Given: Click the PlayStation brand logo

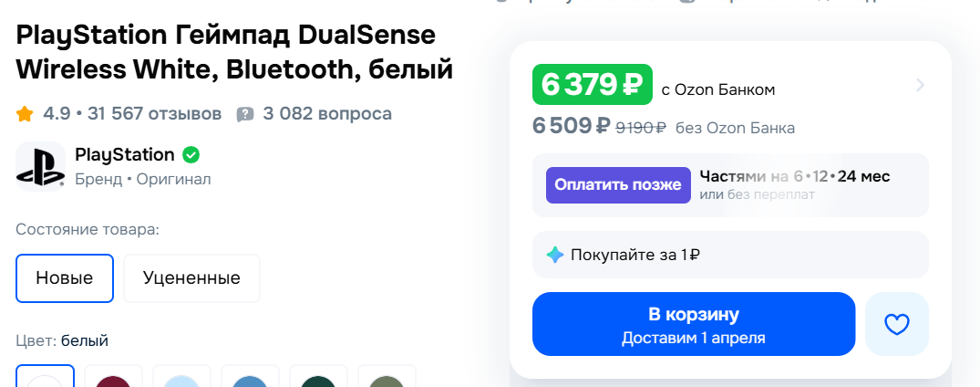Looking at the screenshot, I should [x=40, y=166].
